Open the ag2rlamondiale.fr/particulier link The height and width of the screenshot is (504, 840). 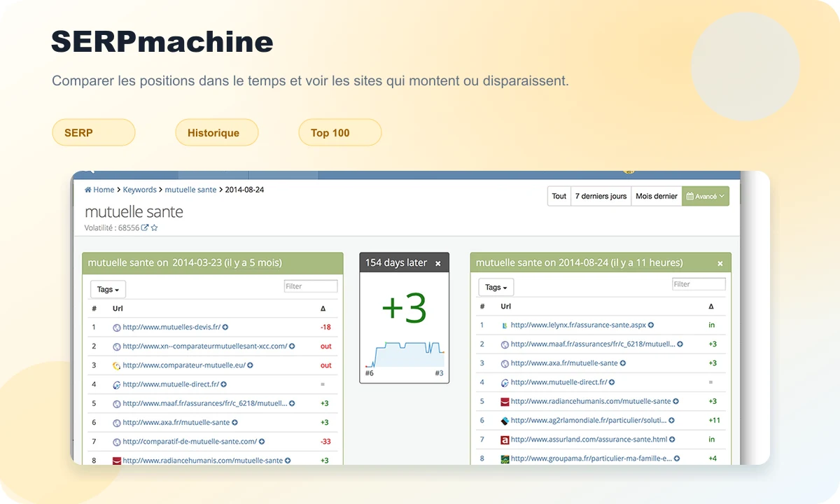[x=589, y=421]
